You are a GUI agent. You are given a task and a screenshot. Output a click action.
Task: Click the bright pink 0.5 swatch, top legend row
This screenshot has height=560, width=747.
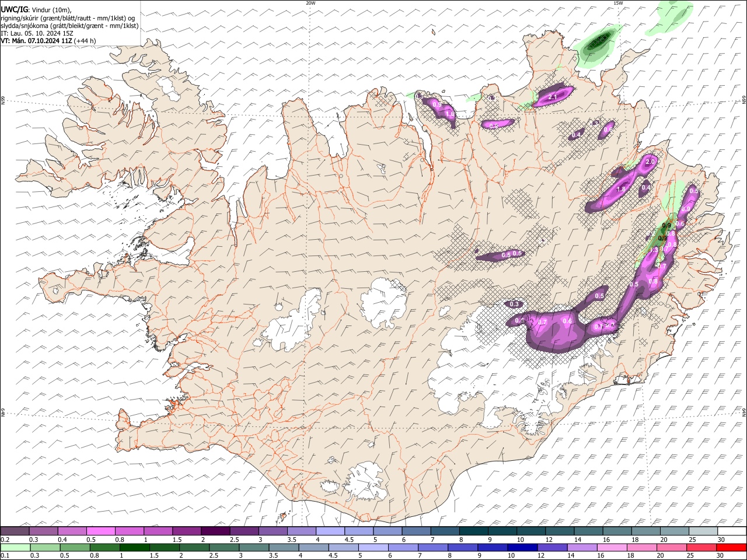100,531
